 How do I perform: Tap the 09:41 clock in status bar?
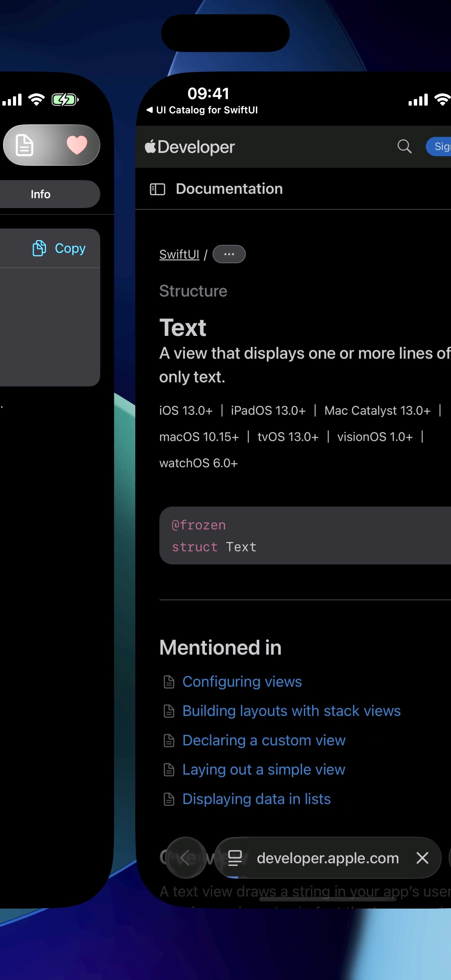pos(208,93)
